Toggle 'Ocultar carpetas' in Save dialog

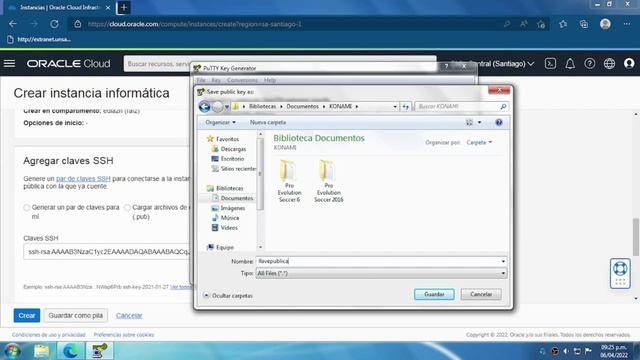click(x=228, y=296)
